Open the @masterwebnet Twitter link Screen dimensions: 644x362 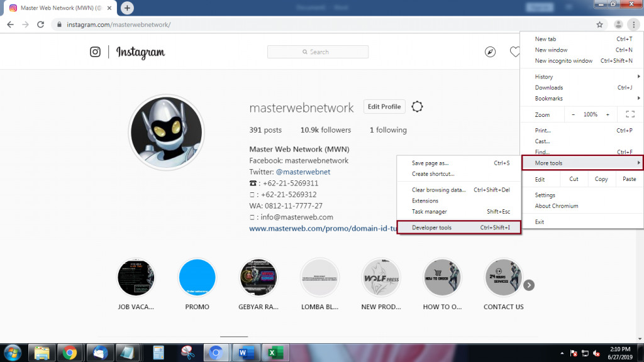point(303,172)
